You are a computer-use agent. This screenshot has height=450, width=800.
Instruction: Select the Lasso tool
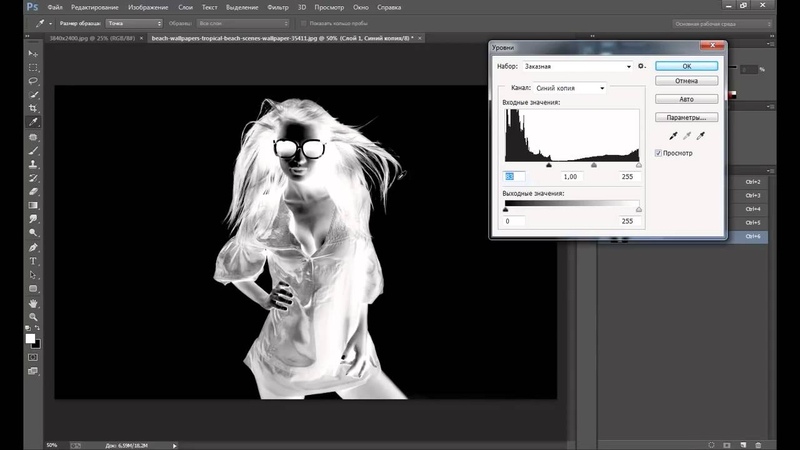coord(33,80)
